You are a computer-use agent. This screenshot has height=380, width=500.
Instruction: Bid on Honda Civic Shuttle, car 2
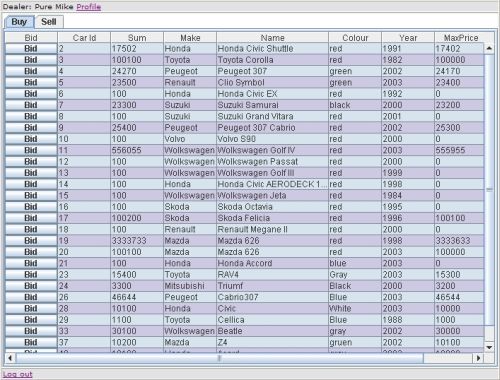click(x=31, y=49)
